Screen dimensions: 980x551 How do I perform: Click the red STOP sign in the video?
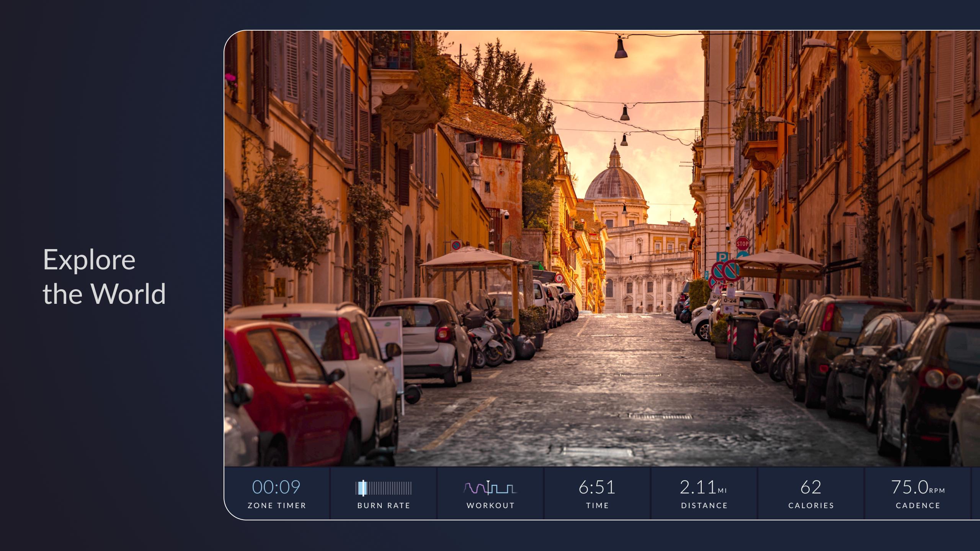tap(742, 243)
